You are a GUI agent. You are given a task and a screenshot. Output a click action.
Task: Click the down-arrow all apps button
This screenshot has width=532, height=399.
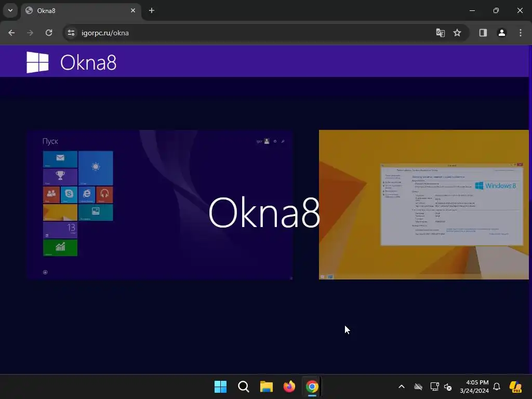(x=45, y=272)
